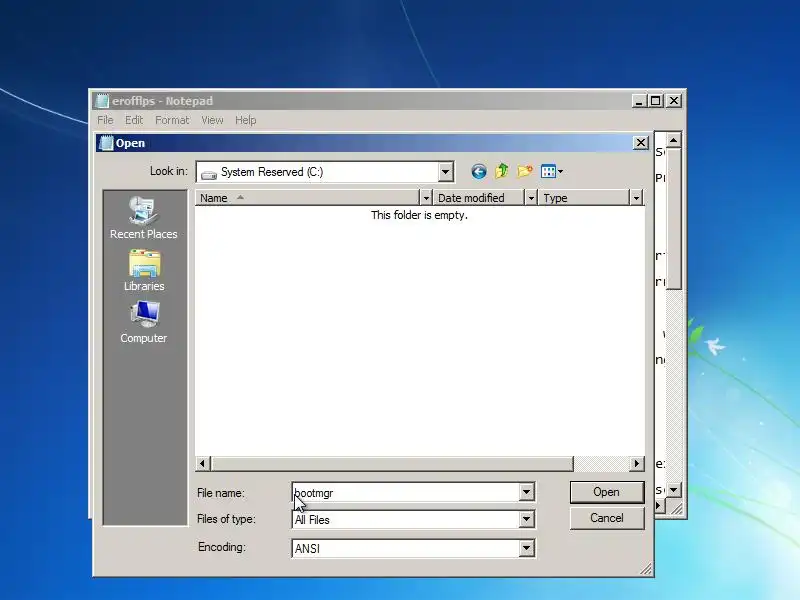Click the Notepad title bar icon
The width and height of the screenshot is (800, 600).
click(102, 101)
